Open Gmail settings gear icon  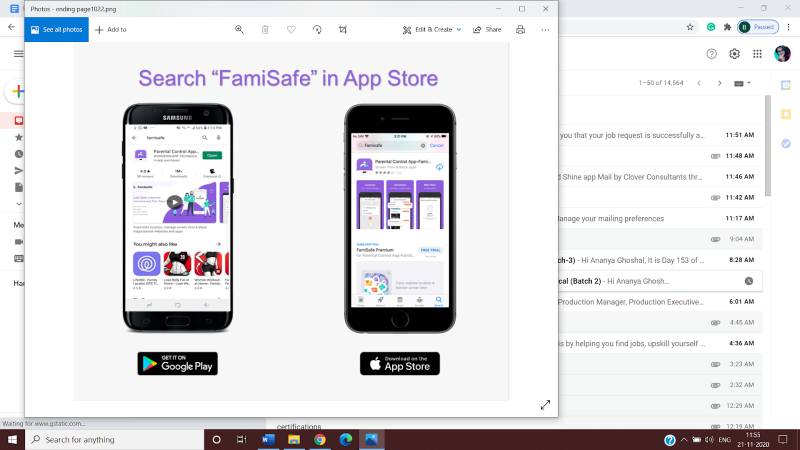click(x=734, y=54)
